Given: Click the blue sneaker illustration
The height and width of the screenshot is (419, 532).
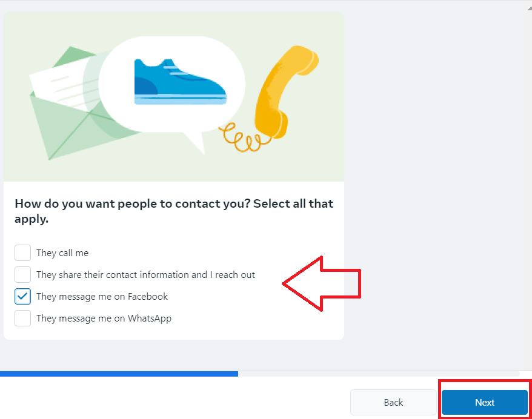Looking at the screenshot, I should [x=180, y=82].
